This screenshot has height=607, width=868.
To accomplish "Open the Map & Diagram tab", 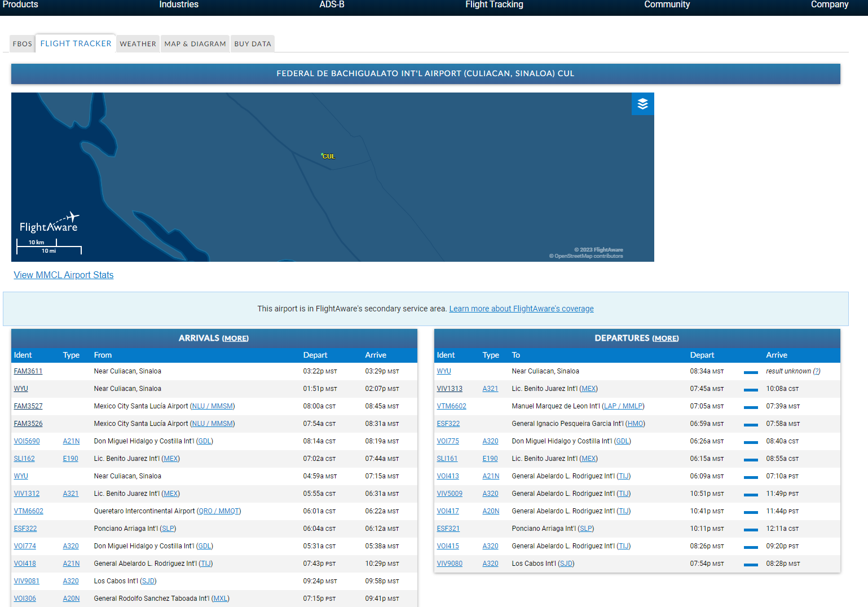I will [195, 44].
